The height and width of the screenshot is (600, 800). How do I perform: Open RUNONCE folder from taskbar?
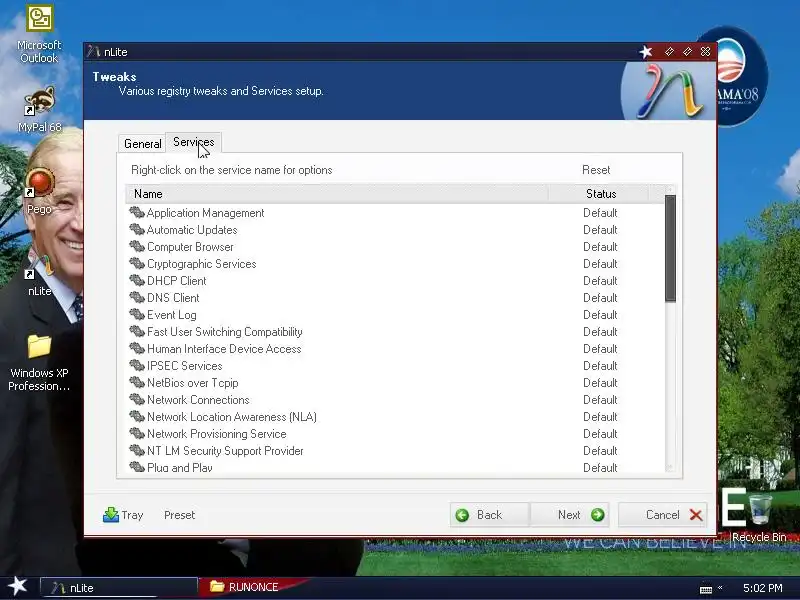pyautogui.click(x=245, y=587)
